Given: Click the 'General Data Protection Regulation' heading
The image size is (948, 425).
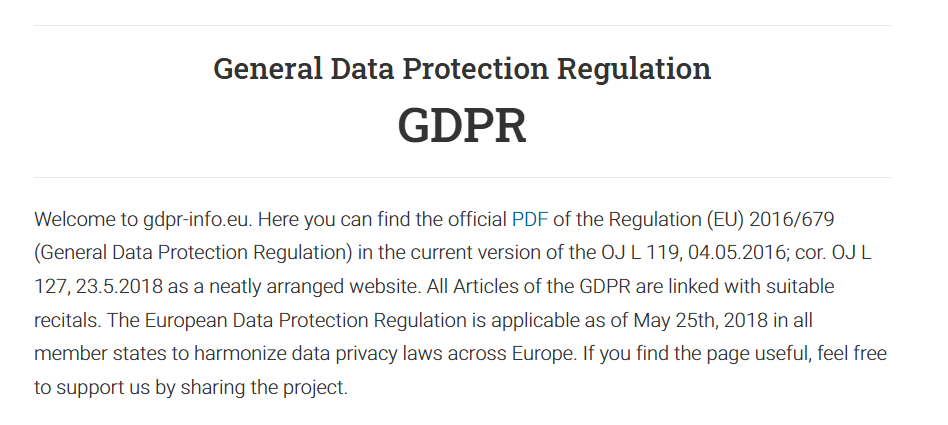Looking at the screenshot, I should click(462, 68).
